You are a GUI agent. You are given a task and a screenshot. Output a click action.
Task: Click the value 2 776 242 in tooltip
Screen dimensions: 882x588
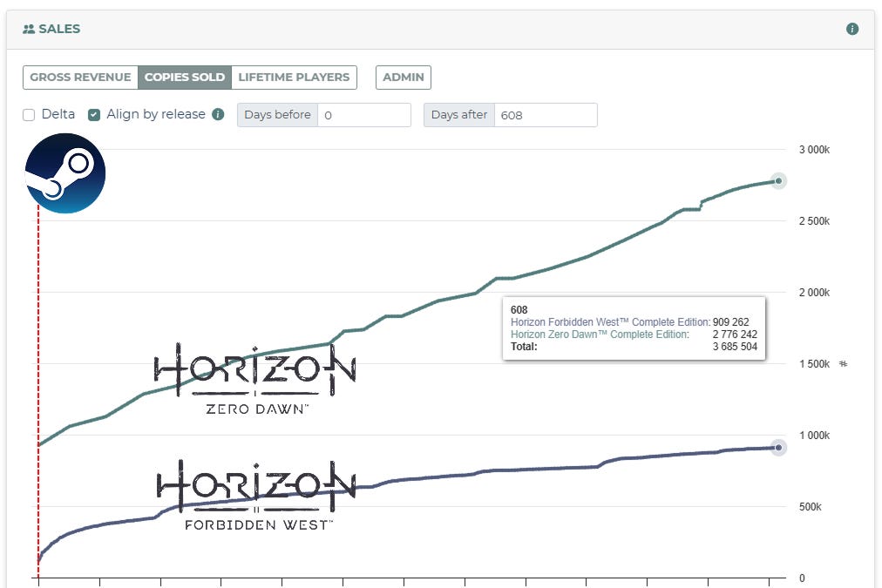pos(735,335)
